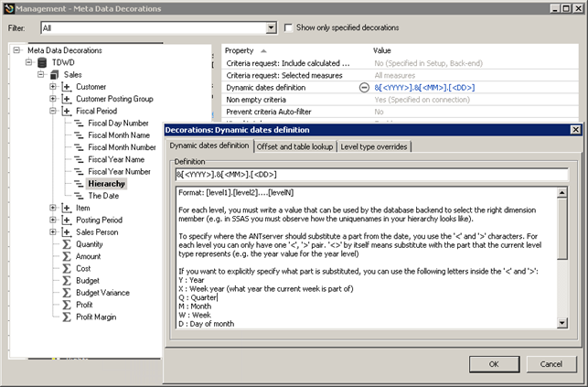Select The Date tree item
The width and height of the screenshot is (588, 387).
coord(103,196)
